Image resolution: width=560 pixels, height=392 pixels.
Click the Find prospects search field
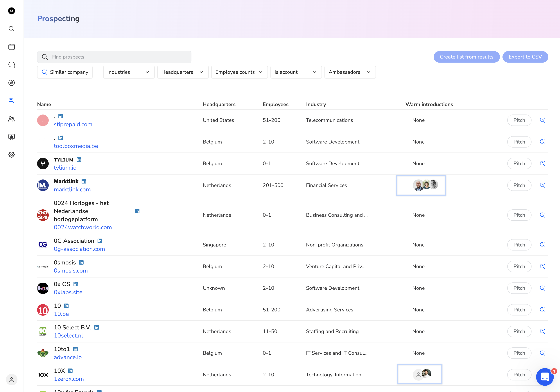(114, 57)
